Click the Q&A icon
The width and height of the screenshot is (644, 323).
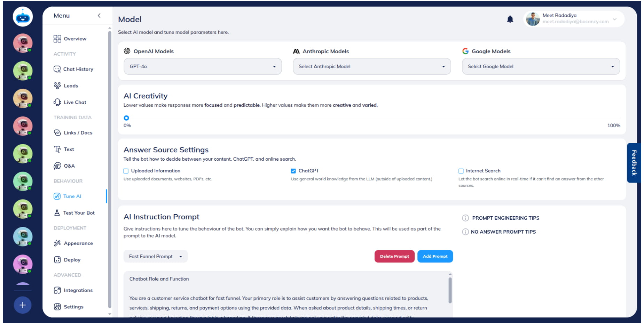57,166
